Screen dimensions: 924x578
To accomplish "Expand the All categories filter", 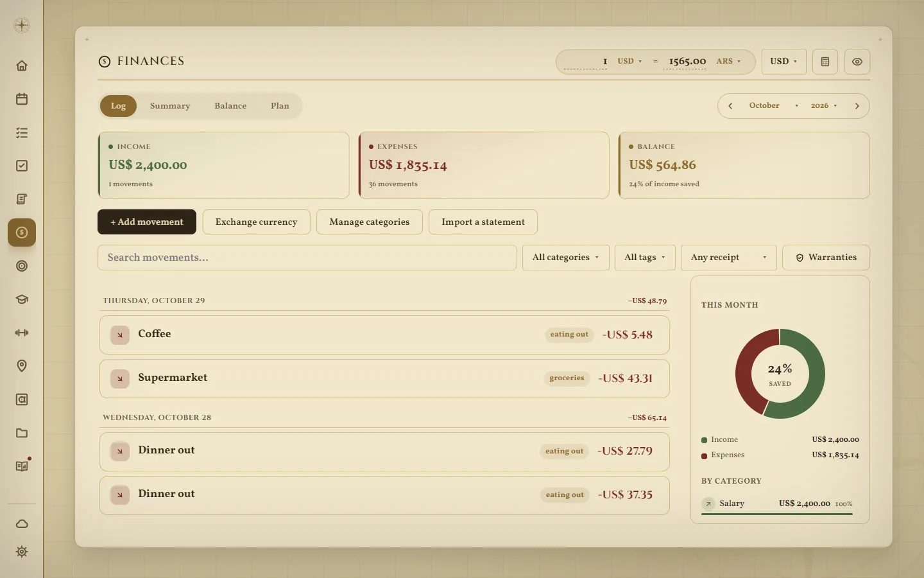I will (565, 258).
